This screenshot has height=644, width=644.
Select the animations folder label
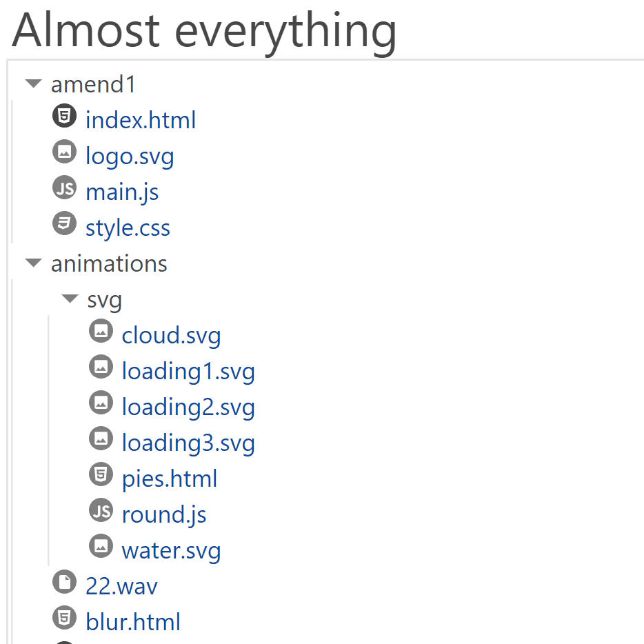(x=109, y=263)
